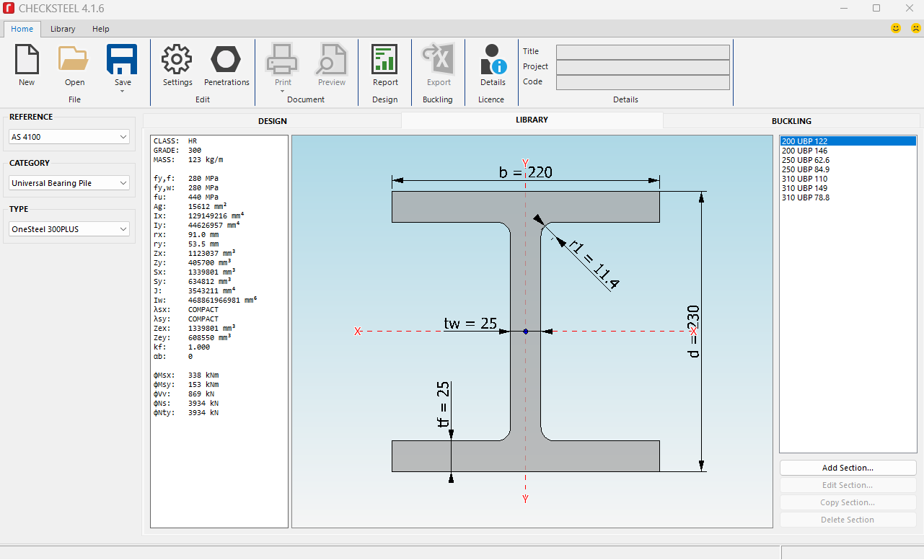Click the Edit Section... button

[x=848, y=485]
